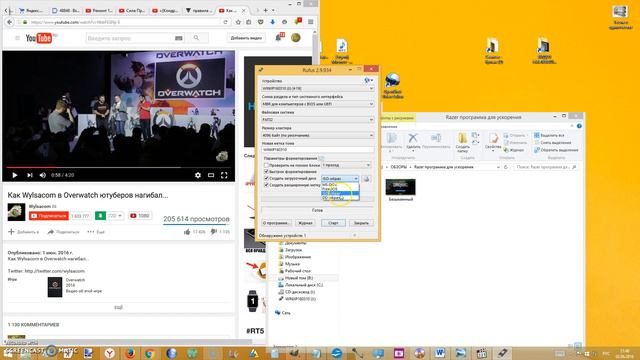Toggle YouTube theater mode
The height and width of the screenshot is (360, 640).
(211, 175)
